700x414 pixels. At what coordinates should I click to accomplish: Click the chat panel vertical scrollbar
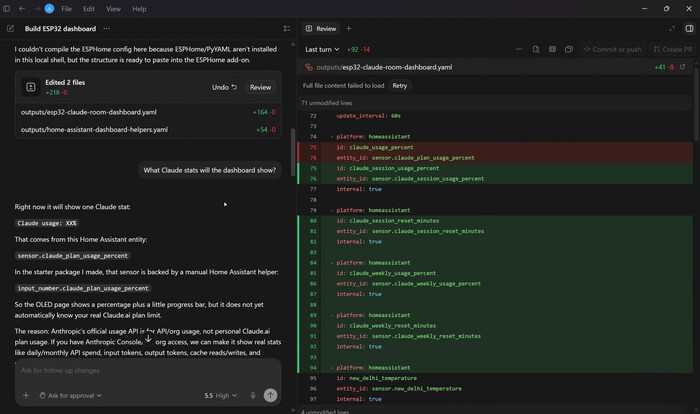(293, 152)
